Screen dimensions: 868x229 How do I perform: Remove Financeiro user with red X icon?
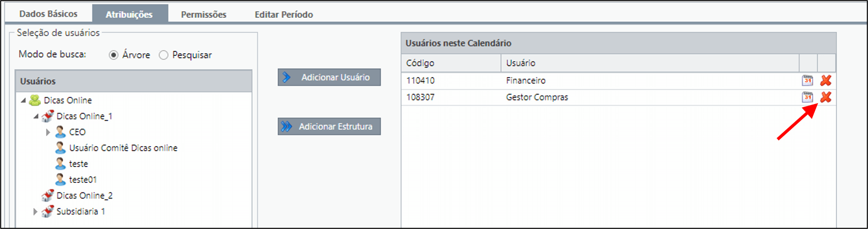click(826, 80)
